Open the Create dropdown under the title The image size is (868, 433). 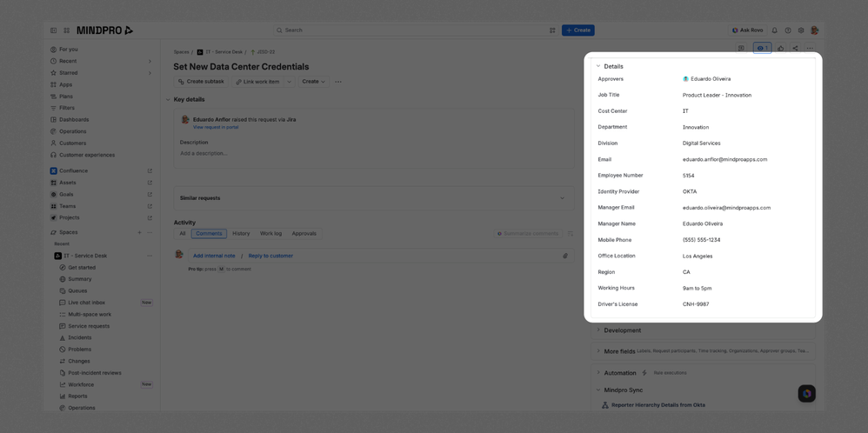(x=314, y=82)
